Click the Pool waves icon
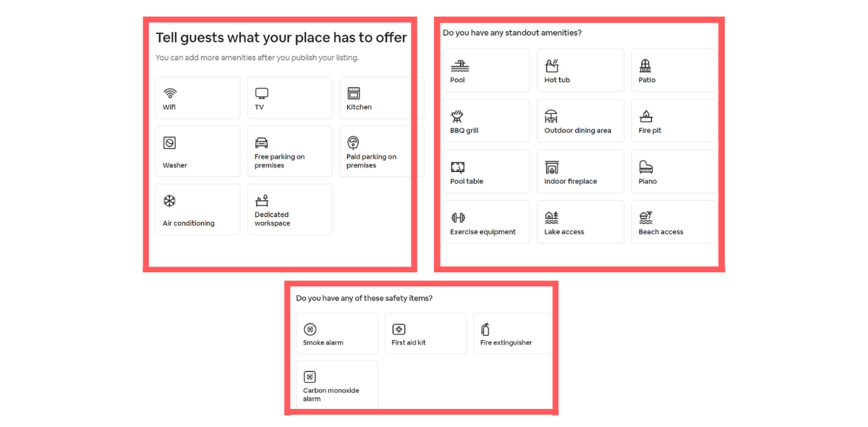 [x=459, y=66]
